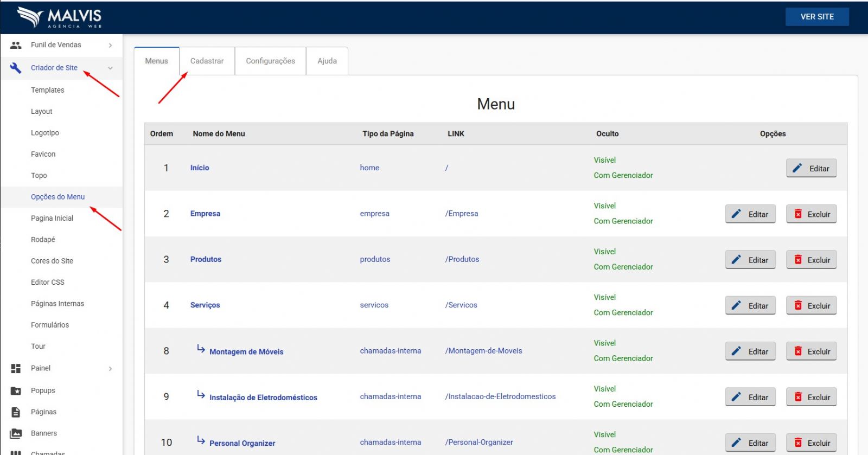Open the Ajuda tab
The height and width of the screenshot is (455, 868).
click(x=327, y=61)
